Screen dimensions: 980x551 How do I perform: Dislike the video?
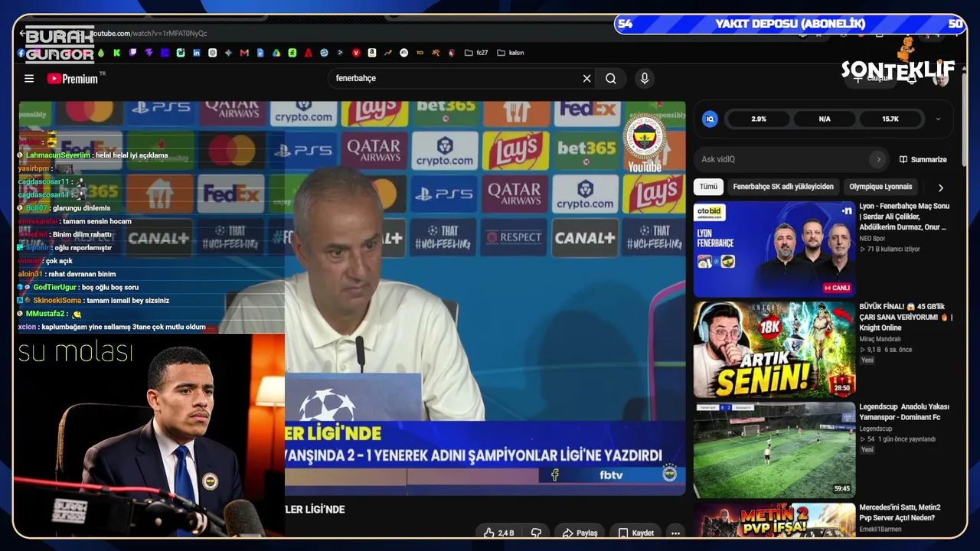(x=536, y=533)
